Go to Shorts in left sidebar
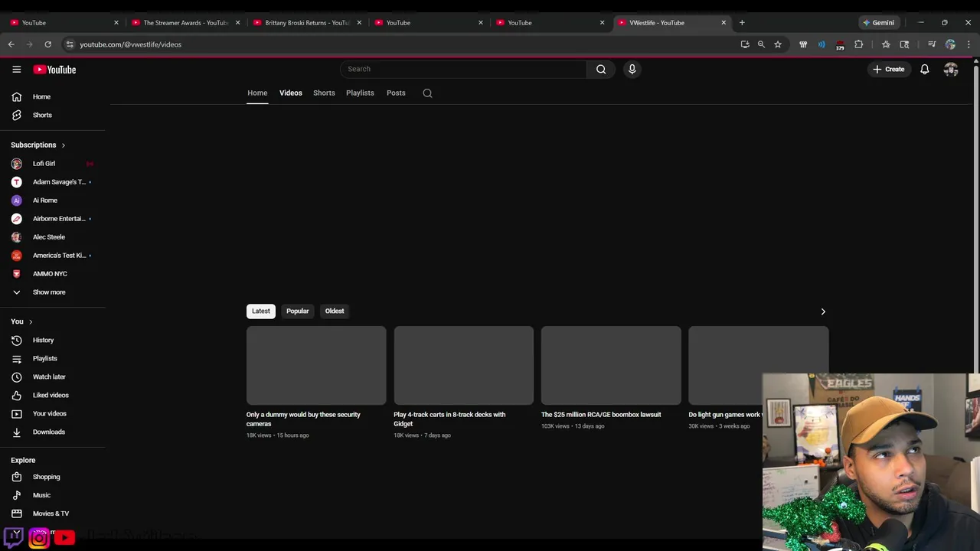This screenshot has width=980, height=551. 42,115
